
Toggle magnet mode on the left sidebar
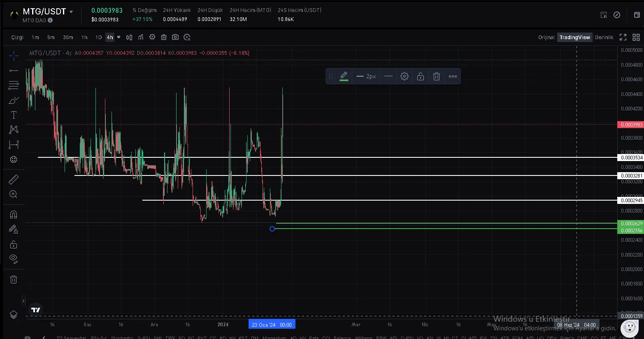[14, 215]
